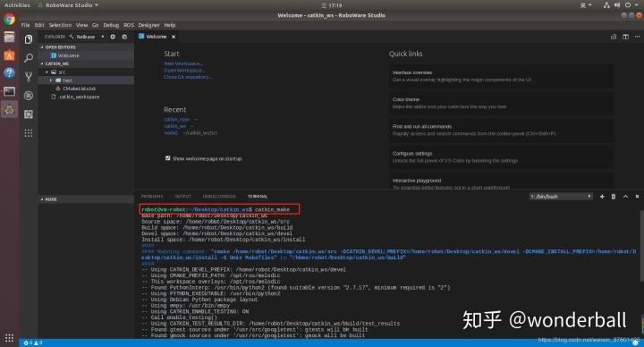Expand the test folder arrow
The image size is (644, 347).
point(51,80)
